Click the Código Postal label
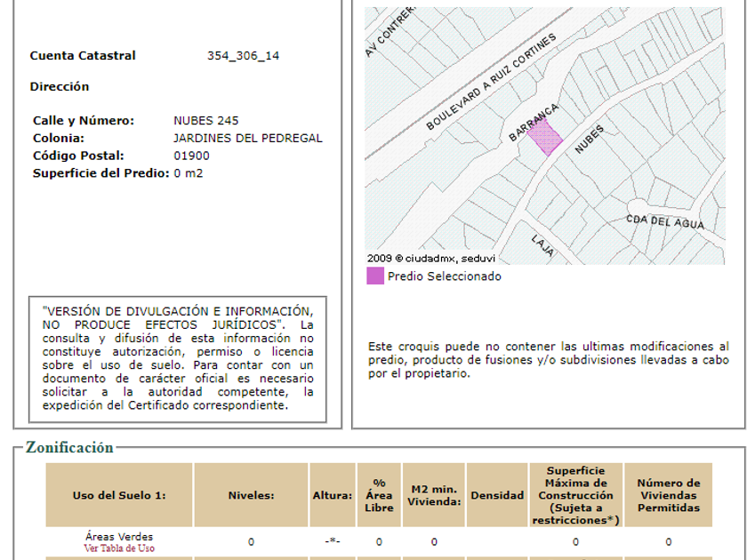This screenshot has height=560, width=747. [x=78, y=156]
